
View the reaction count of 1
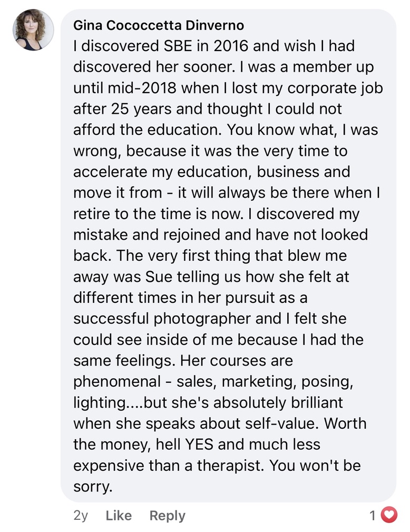click(x=373, y=515)
